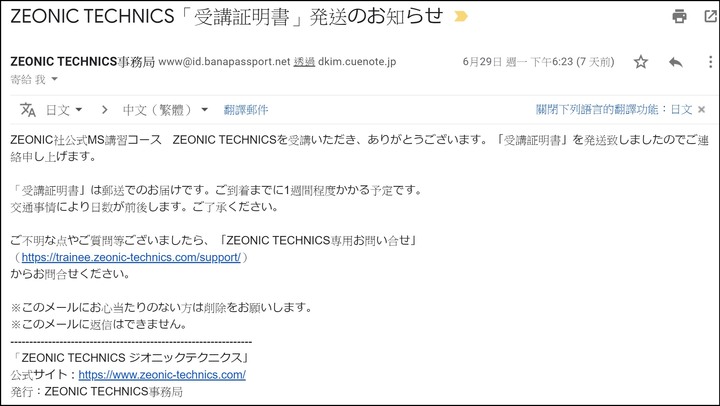Star the ZEONIC TECHNICS email
The image size is (720, 406).
click(641, 62)
